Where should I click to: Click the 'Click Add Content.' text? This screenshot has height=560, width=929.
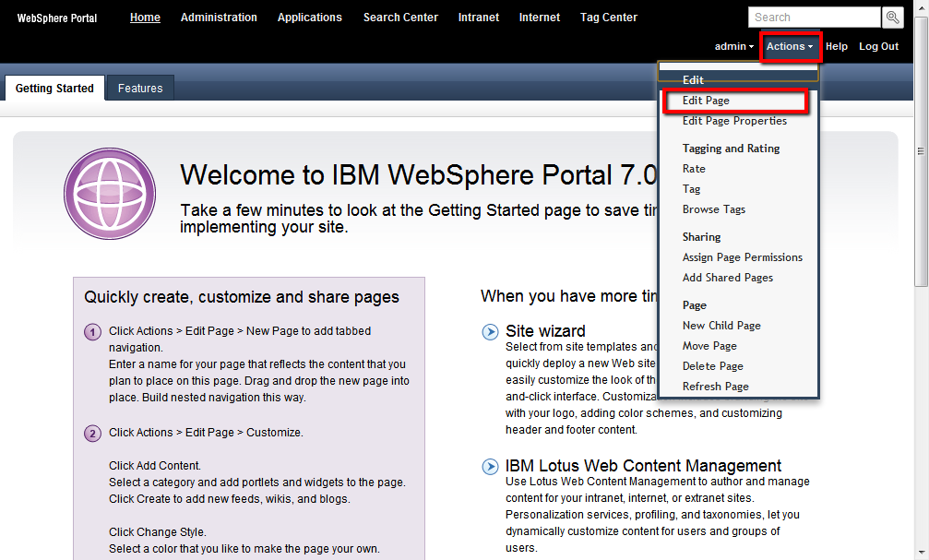tap(155, 466)
